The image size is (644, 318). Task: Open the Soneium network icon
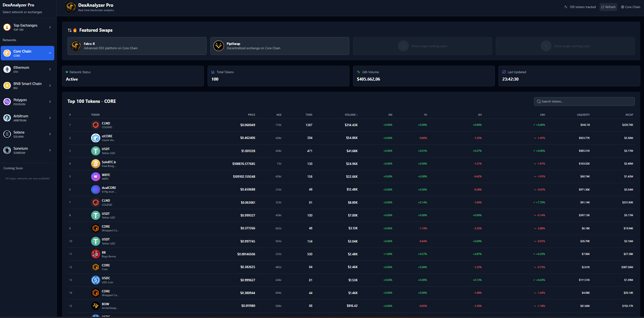click(x=7, y=150)
